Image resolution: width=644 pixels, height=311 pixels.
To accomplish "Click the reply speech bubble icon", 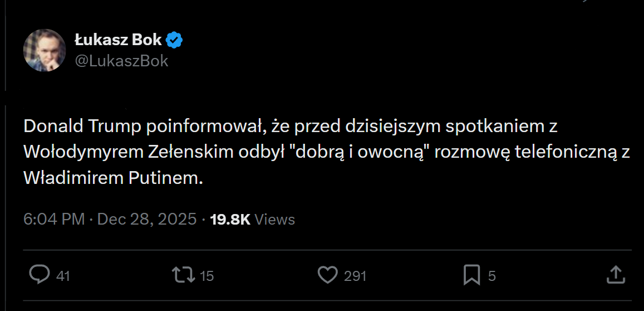I will point(40,275).
